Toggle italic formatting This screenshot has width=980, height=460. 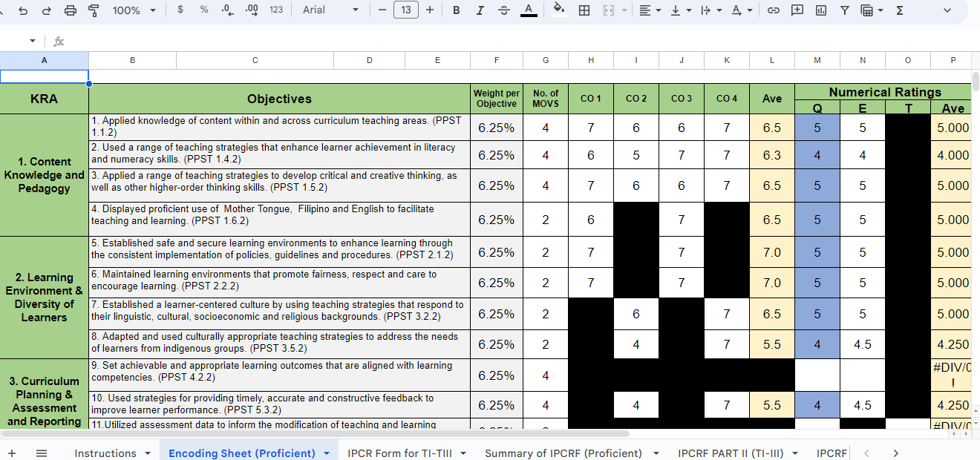480,10
